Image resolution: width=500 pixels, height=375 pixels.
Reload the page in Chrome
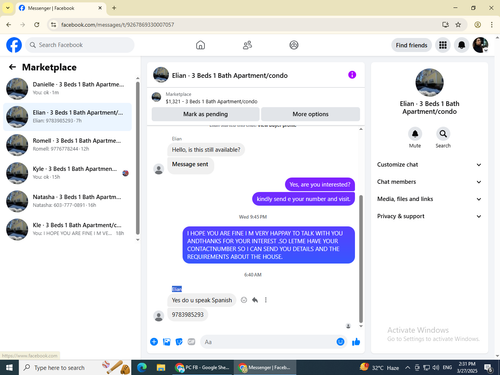tap(37, 25)
